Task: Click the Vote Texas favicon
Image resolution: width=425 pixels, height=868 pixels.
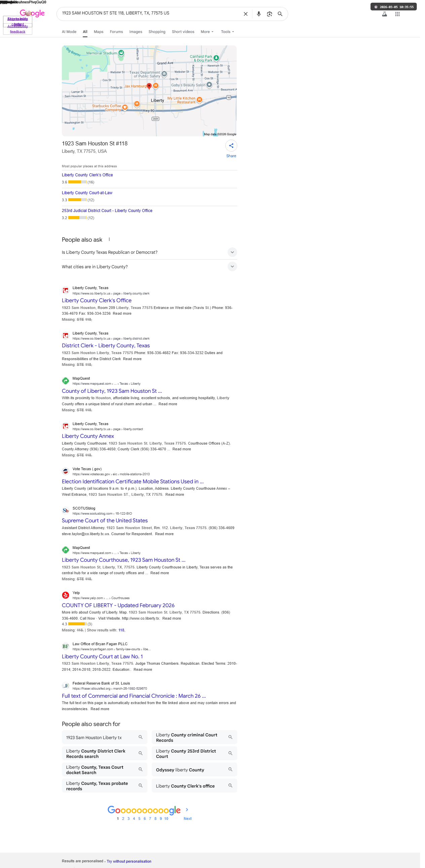Action: (x=66, y=471)
